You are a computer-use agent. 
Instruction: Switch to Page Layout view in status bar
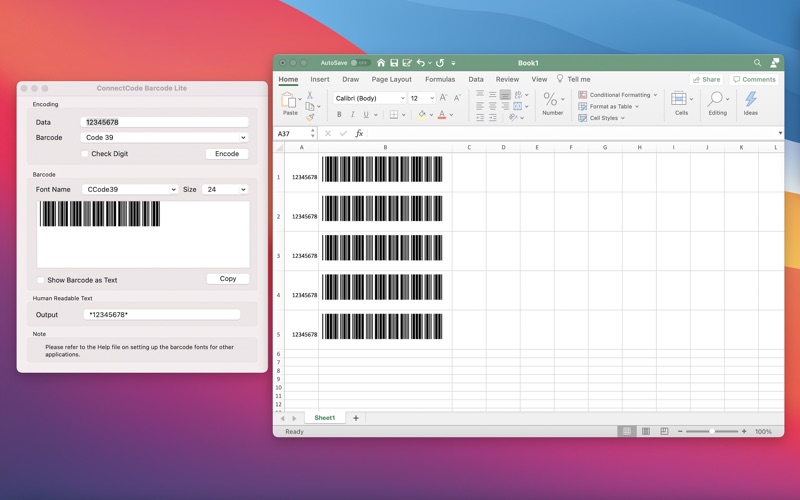645,432
